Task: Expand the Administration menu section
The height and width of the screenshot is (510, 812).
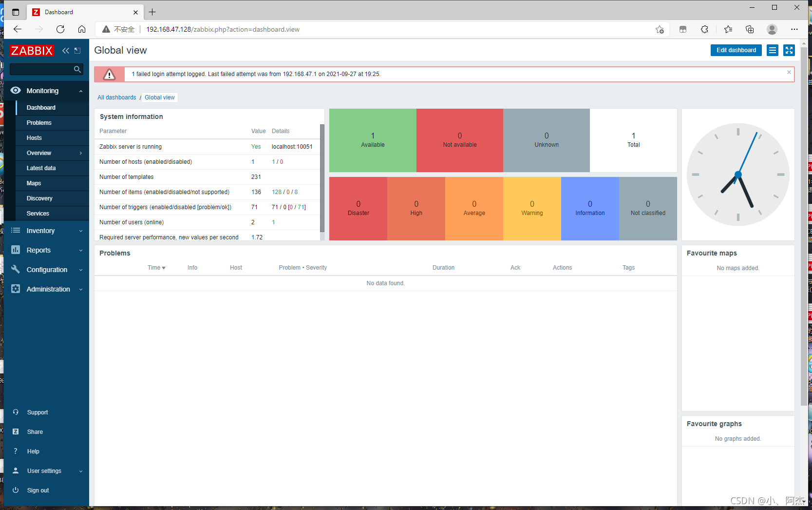Action: click(81, 290)
